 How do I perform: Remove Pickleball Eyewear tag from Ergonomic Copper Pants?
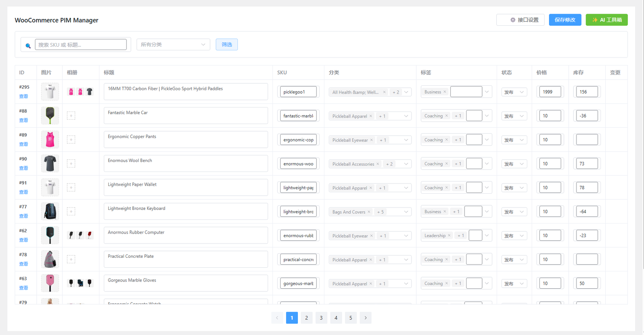point(372,140)
